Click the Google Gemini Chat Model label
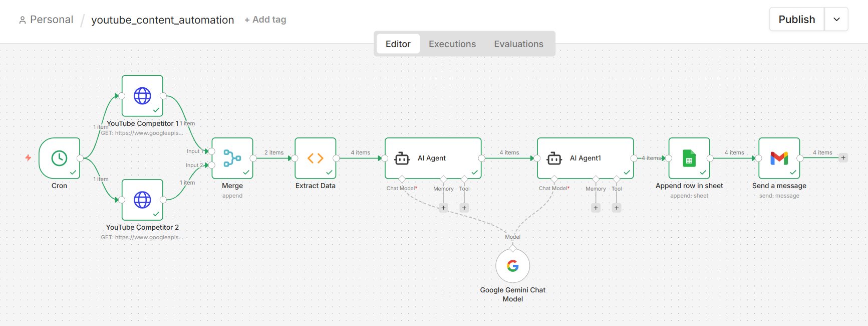868x326 pixels. [513, 294]
